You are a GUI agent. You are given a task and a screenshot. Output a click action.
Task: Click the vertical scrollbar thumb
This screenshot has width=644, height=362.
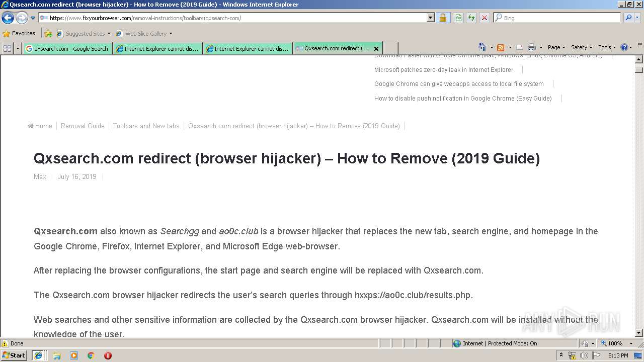coord(639,70)
